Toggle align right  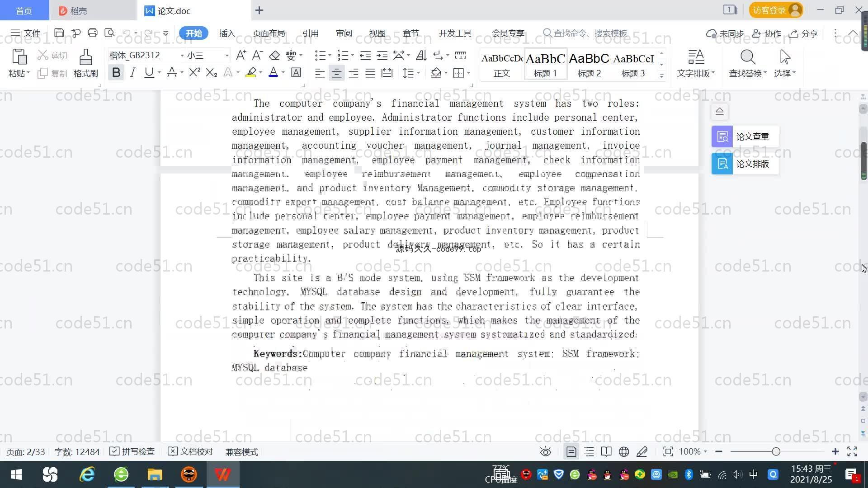pyautogui.click(x=353, y=73)
